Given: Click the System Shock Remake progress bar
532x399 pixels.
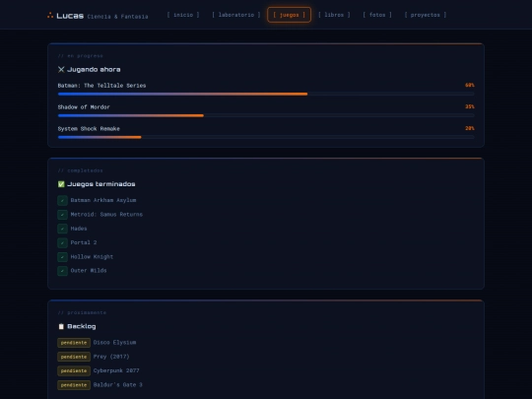Looking at the screenshot, I should point(266,137).
